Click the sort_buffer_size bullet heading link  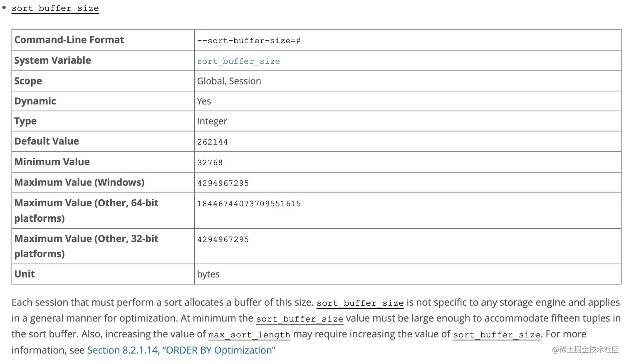pyautogui.click(x=55, y=8)
